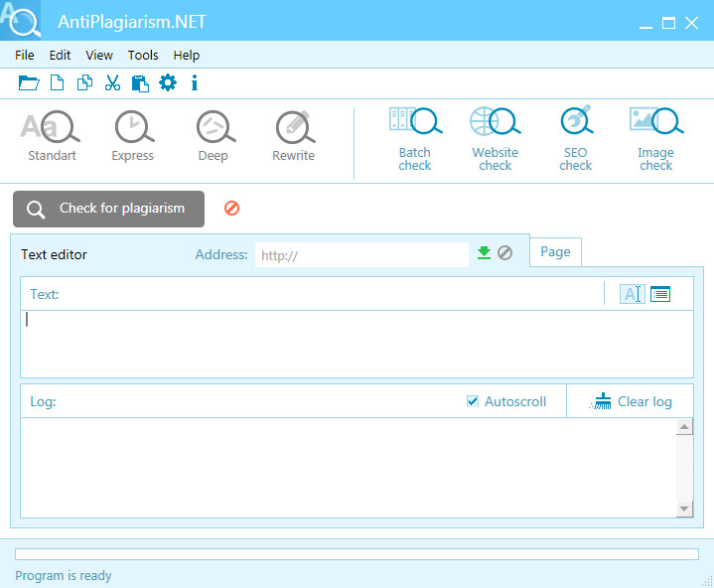Click the broom icon to clear log
This screenshot has height=588, width=714.
click(x=601, y=401)
